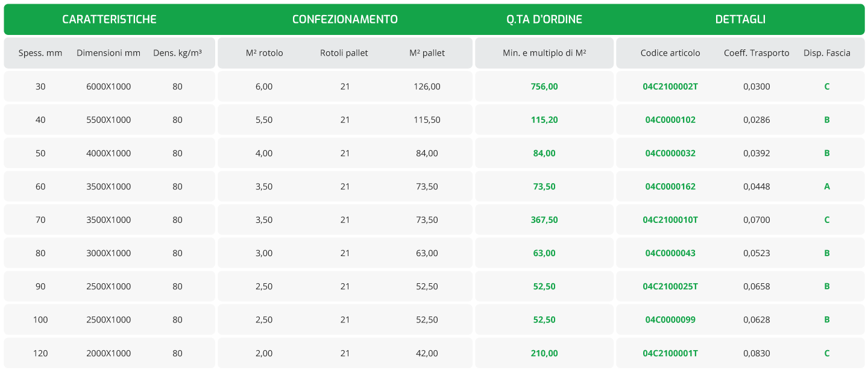Viewport: 868px width, 373px height.
Task: Select article link 04C0000032
Action: tap(670, 153)
